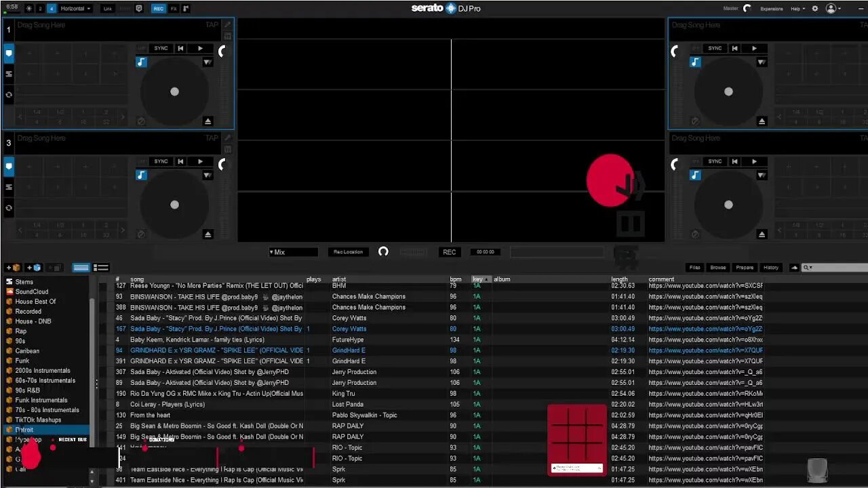Switch to 2-deck layout
The image size is (868, 488).
(40, 9)
